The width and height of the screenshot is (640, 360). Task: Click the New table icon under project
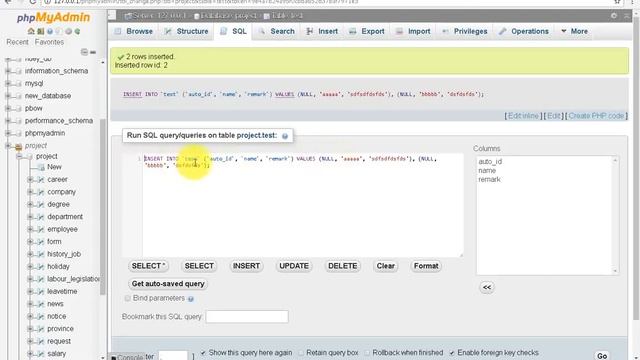pyautogui.click(x=41, y=167)
